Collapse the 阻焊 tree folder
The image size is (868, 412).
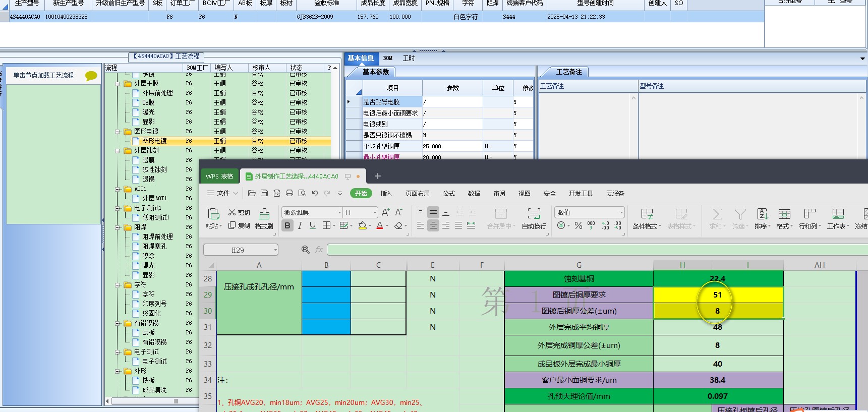coord(118,227)
